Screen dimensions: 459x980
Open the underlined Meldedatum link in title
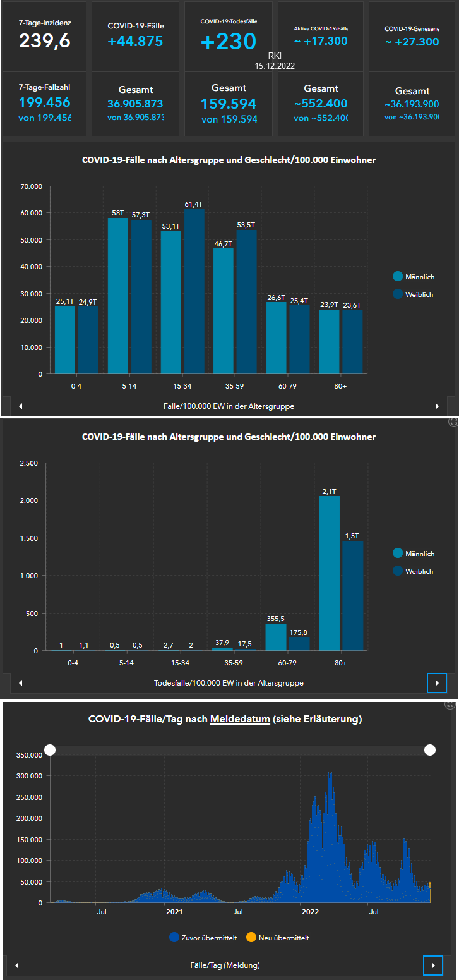click(x=240, y=718)
